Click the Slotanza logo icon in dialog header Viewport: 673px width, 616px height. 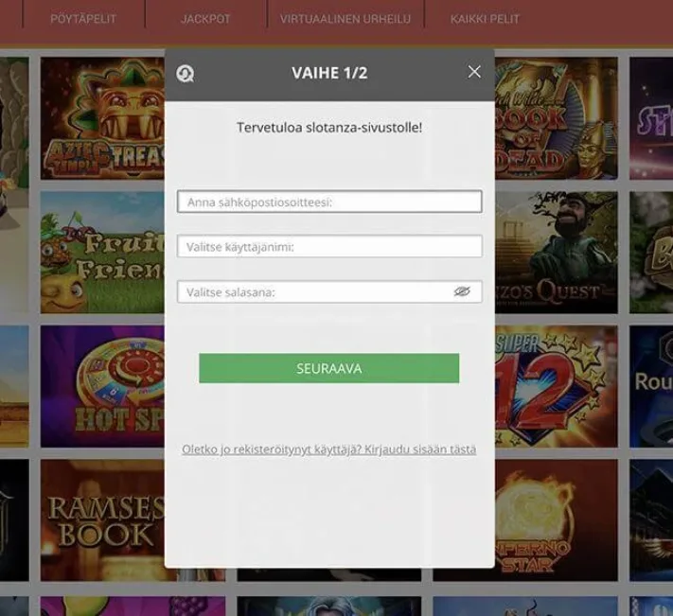coord(185,74)
